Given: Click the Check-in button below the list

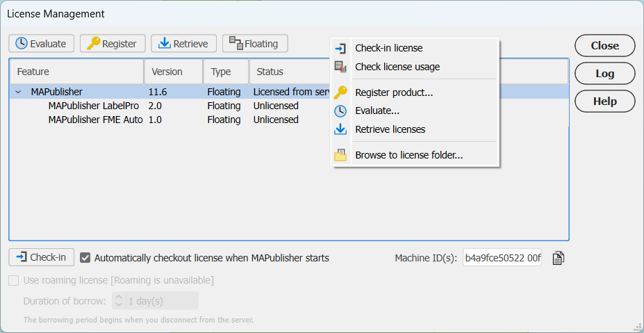Looking at the screenshot, I should 42,257.
